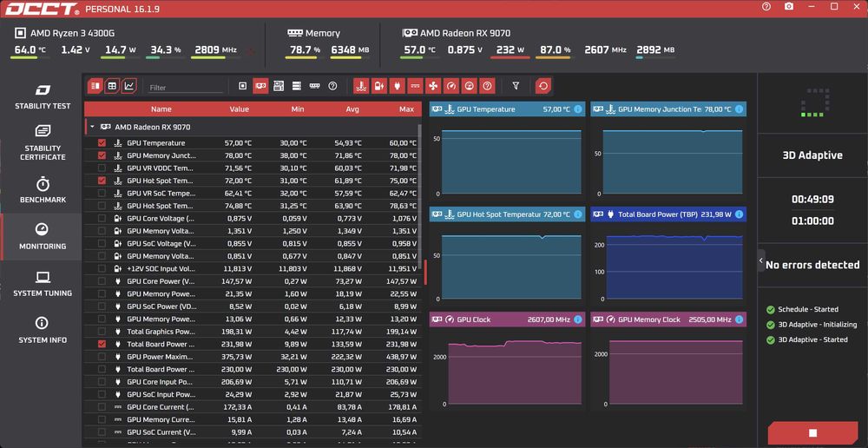Open the Stability Test section
This screenshot has width=868, height=448.
pyautogui.click(x=43, y=96)
